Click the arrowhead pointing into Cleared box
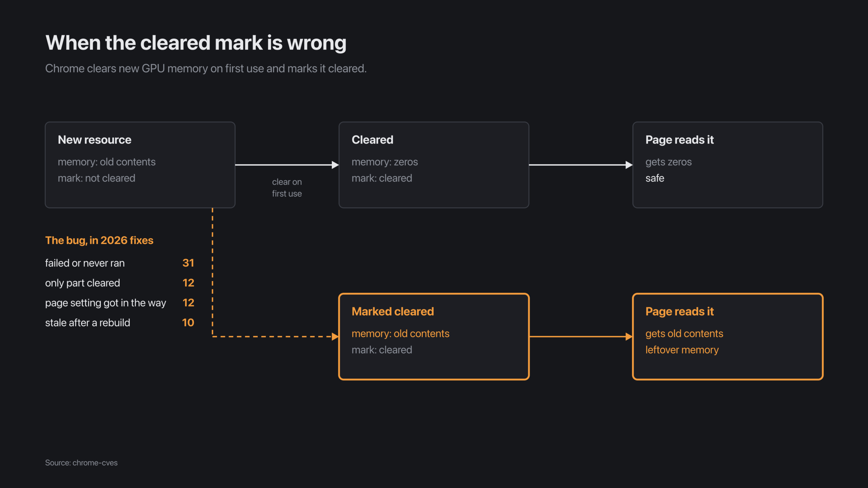Screen dimensions: 868x488 (335, 165)
